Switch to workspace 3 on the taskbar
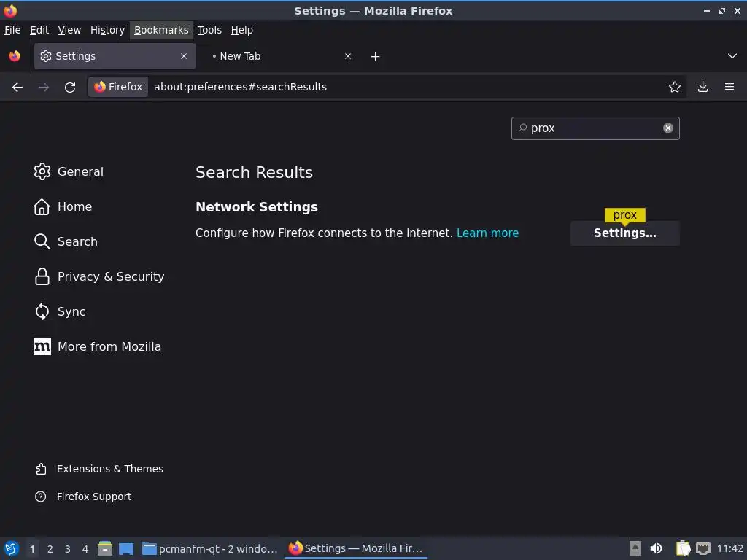This screenshot has width=747, height=560. point(67,549)
